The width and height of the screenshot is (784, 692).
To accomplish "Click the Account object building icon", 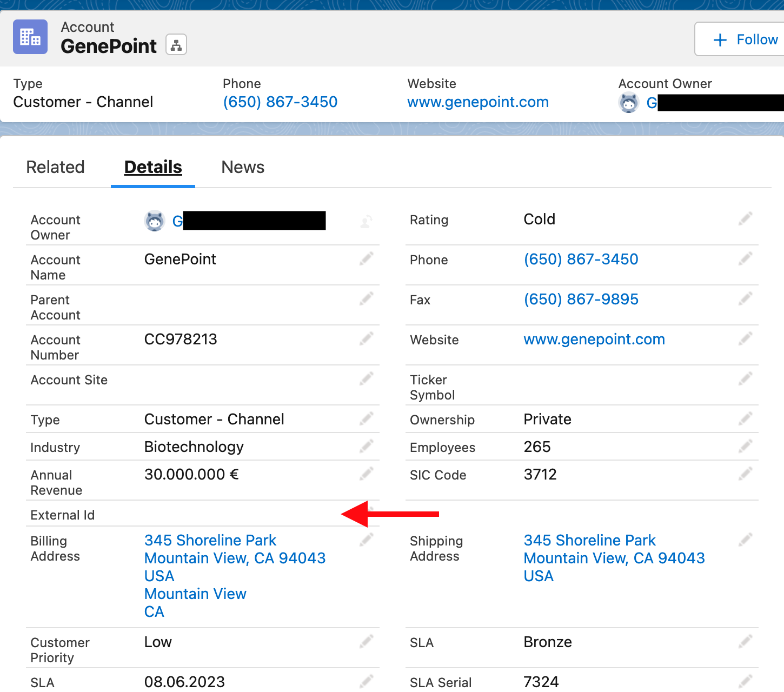I will pos(30,37).
